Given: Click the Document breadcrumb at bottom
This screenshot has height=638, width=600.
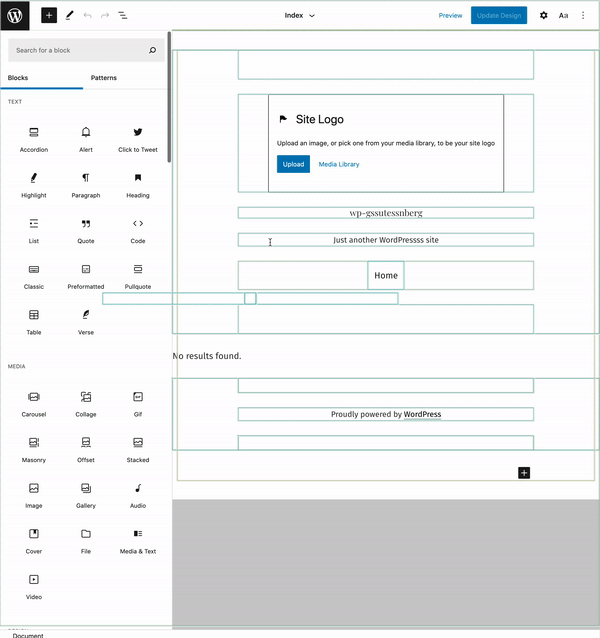Looking at the screenshot, I should click(28, 635).
